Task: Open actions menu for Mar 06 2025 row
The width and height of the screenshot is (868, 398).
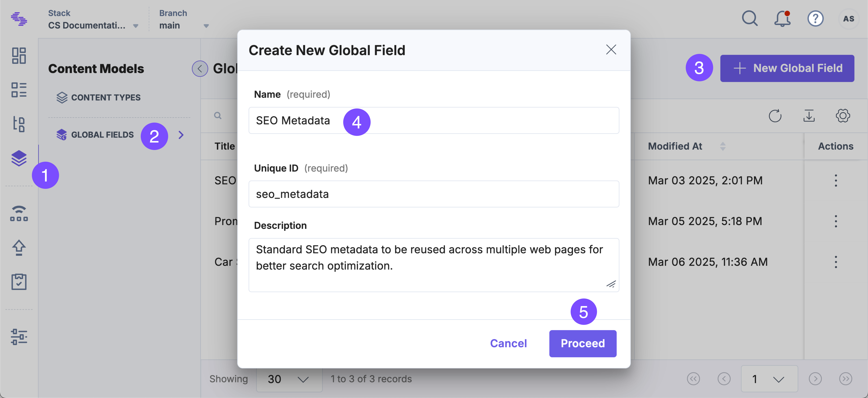Action: tap(836, 262)
